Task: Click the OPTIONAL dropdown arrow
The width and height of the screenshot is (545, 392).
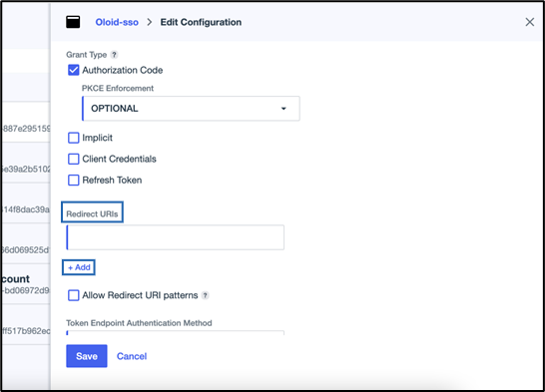Action: (283, 109)
